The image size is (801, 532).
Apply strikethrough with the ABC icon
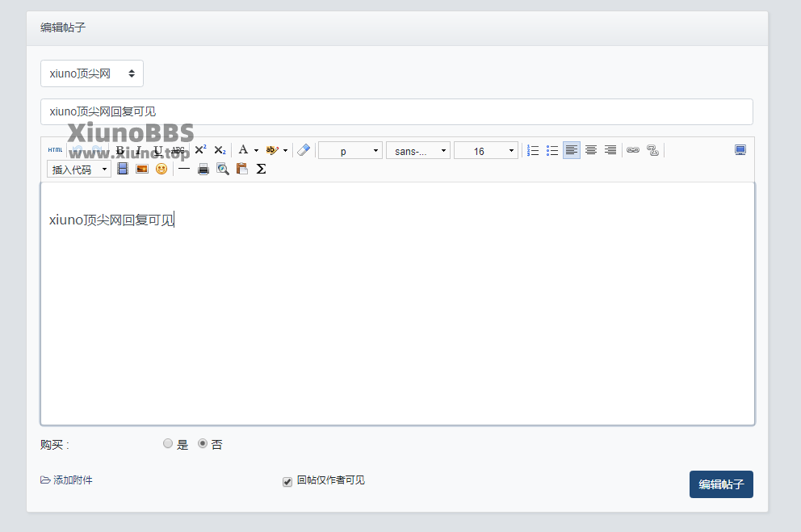point(178,151)
